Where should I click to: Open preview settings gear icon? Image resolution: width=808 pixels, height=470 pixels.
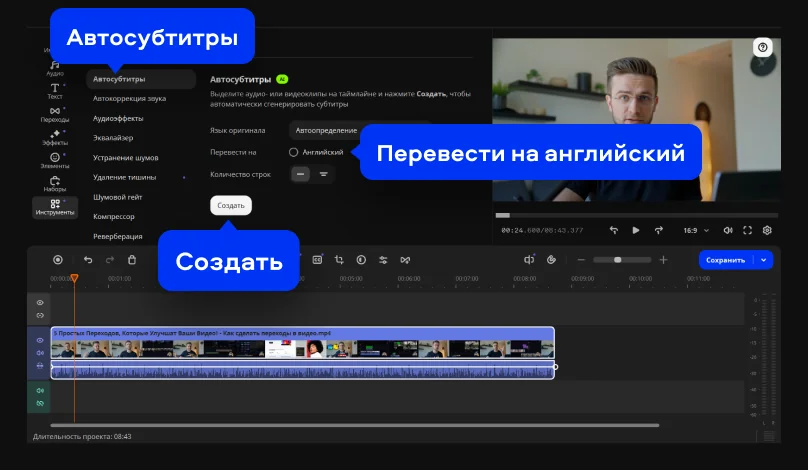coord(767,230)
